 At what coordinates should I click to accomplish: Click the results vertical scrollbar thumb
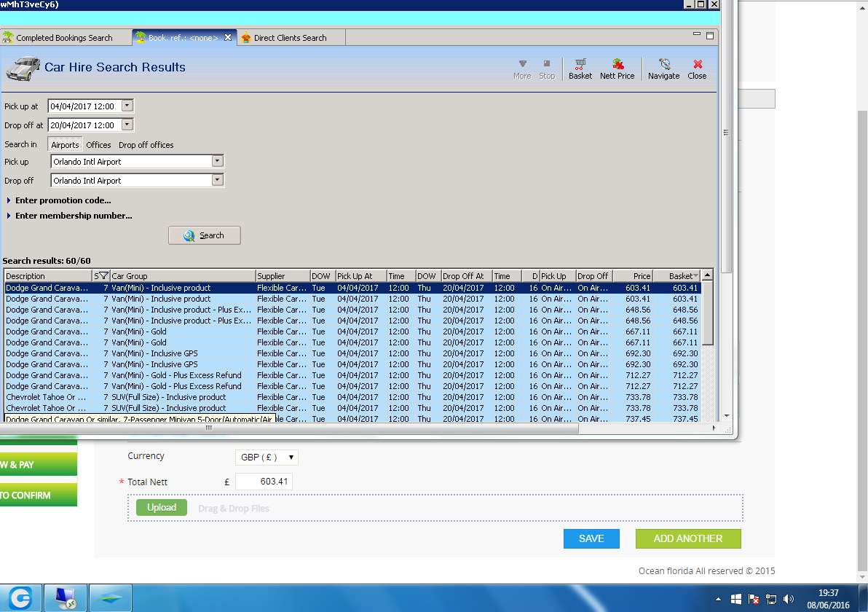pyautogui.click(x=707, y=313)
